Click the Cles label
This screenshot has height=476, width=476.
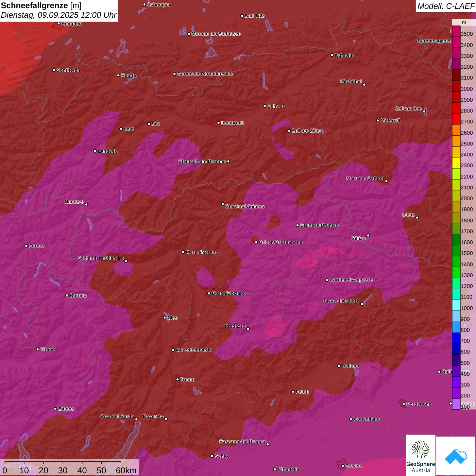tap(172, 318)
